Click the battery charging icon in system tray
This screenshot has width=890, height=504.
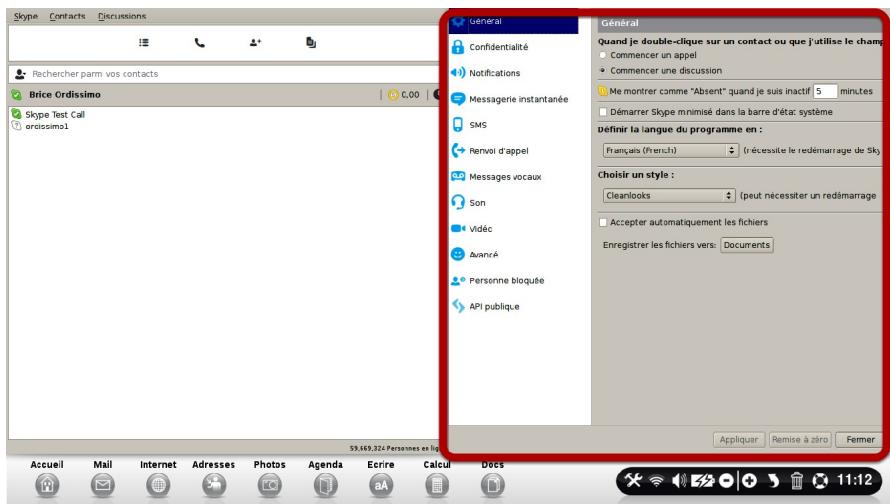[702, 481]
